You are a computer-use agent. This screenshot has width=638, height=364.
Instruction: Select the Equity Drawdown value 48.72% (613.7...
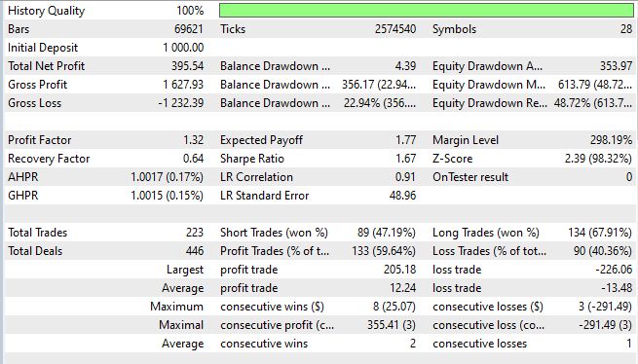(593, 103)
